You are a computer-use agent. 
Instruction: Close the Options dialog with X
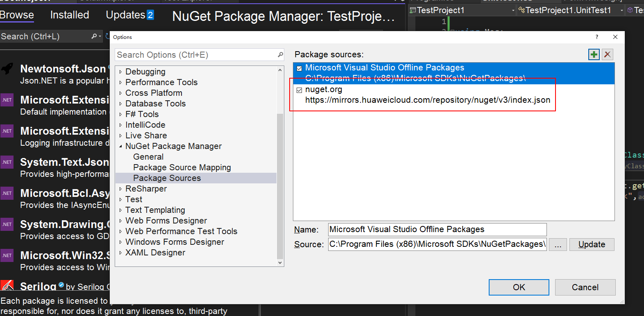[615, 37]
